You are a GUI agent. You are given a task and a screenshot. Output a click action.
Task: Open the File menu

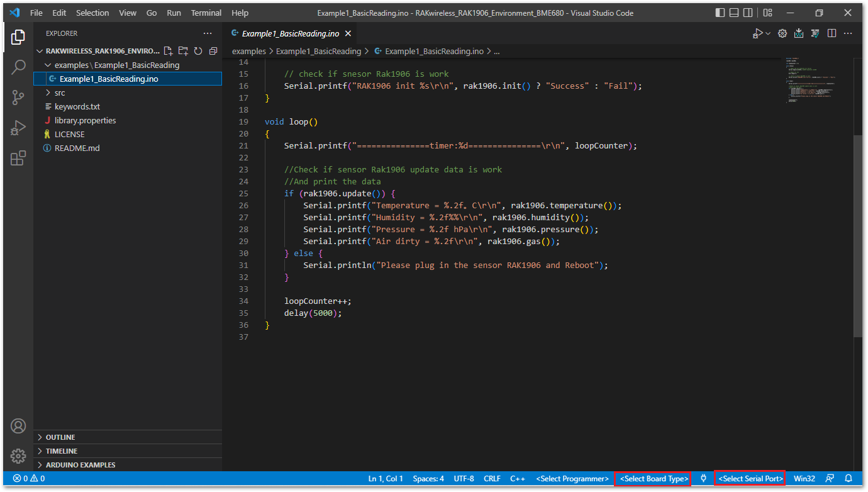coord(36,13)
